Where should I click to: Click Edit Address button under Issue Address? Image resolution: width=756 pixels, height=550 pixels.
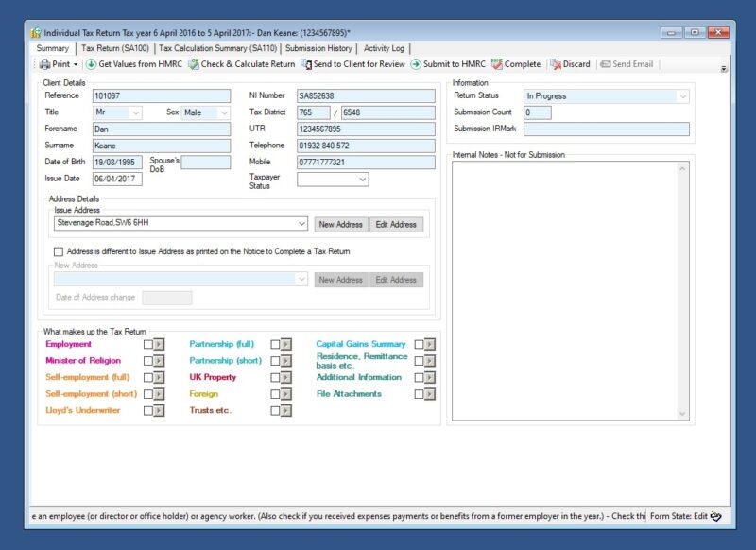[x=396, y=225]
